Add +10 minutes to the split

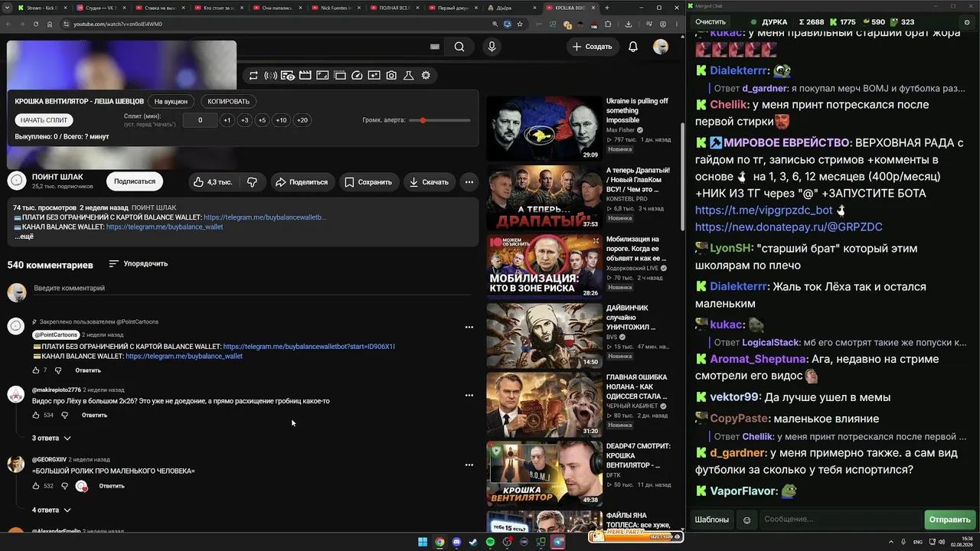pos(282,120)
